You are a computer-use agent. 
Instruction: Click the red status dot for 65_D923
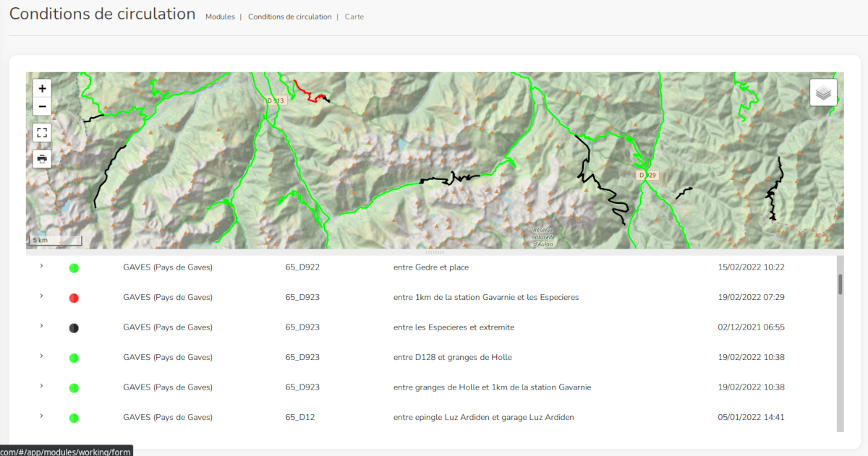coord(74,298)
